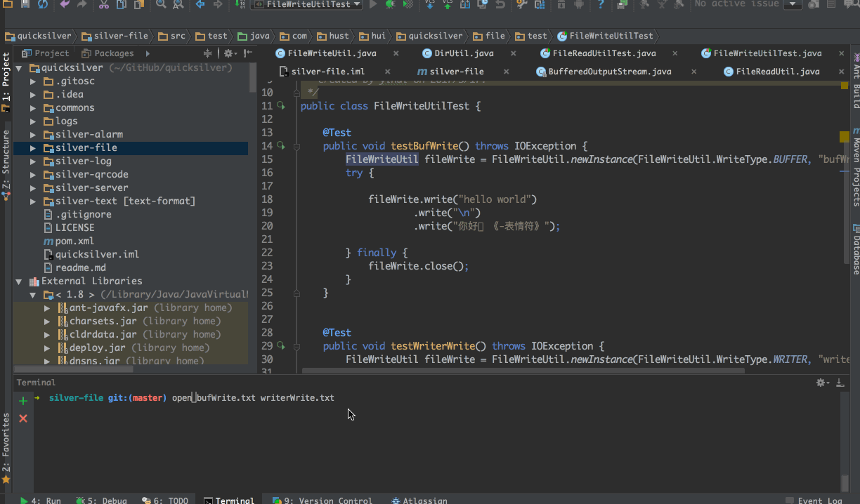Close the FileWriteUtil.java tab
860x504 pixels.
coord(396,53)
